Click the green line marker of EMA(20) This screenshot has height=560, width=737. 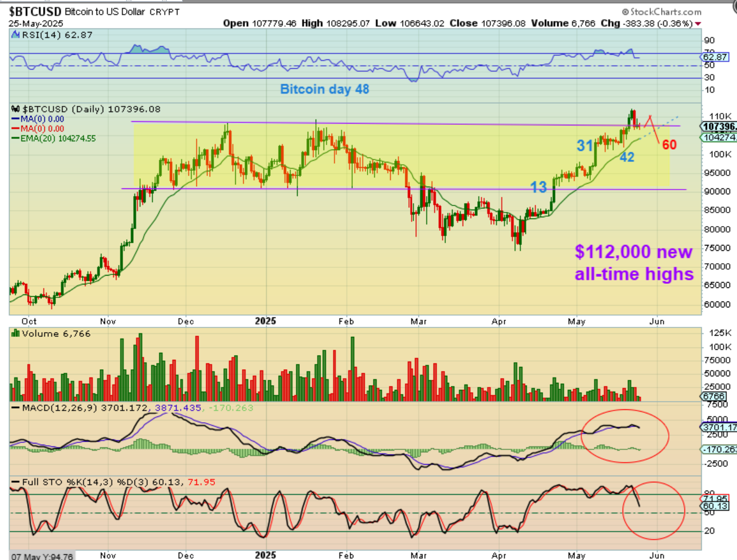(14, 138)
